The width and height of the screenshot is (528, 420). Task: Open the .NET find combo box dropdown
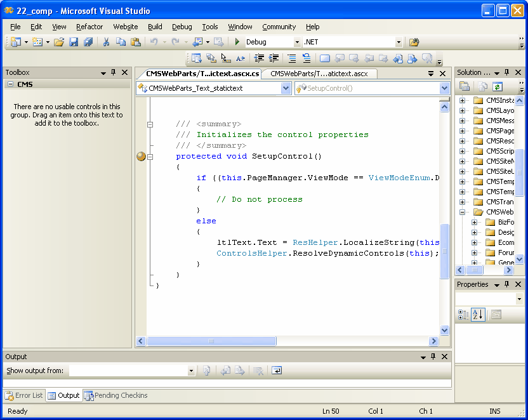(x=399, y=42)
